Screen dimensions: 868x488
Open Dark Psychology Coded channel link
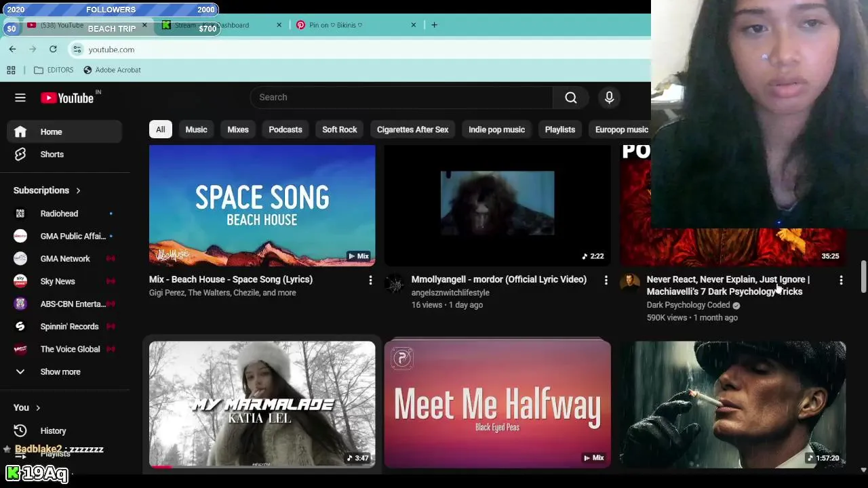point(688,305)
